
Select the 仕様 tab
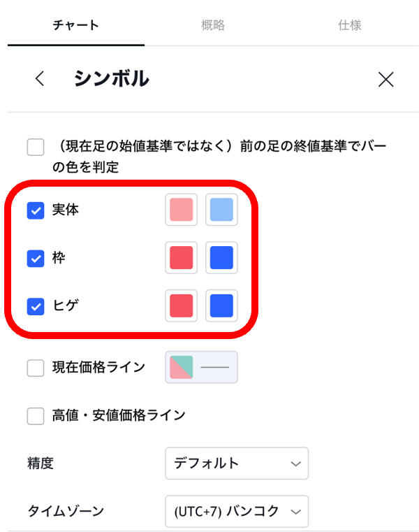[349, 25]
